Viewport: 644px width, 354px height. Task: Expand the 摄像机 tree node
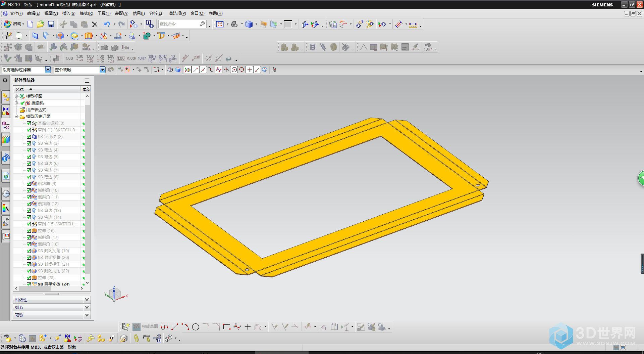(16, 103)
